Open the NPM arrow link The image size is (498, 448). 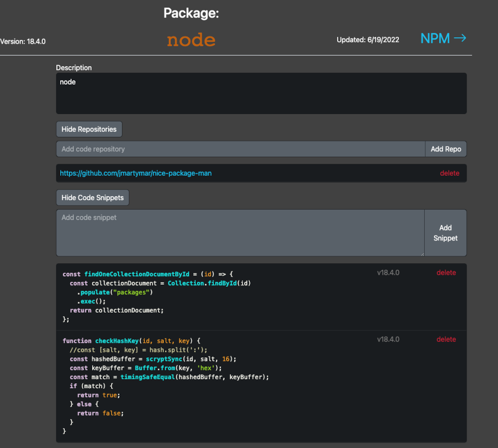tap(443, 38)
